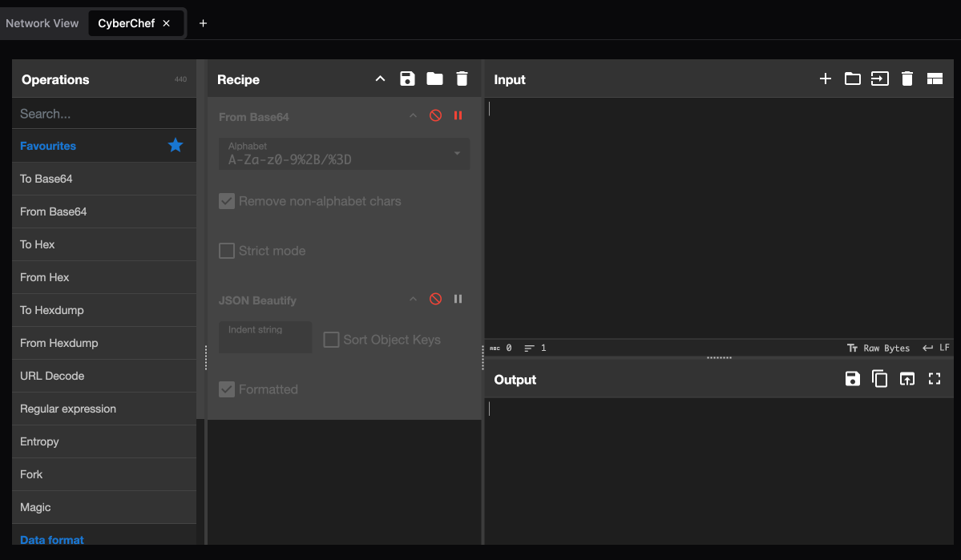Click the Favourites star icon

click(x=176, y=145)
